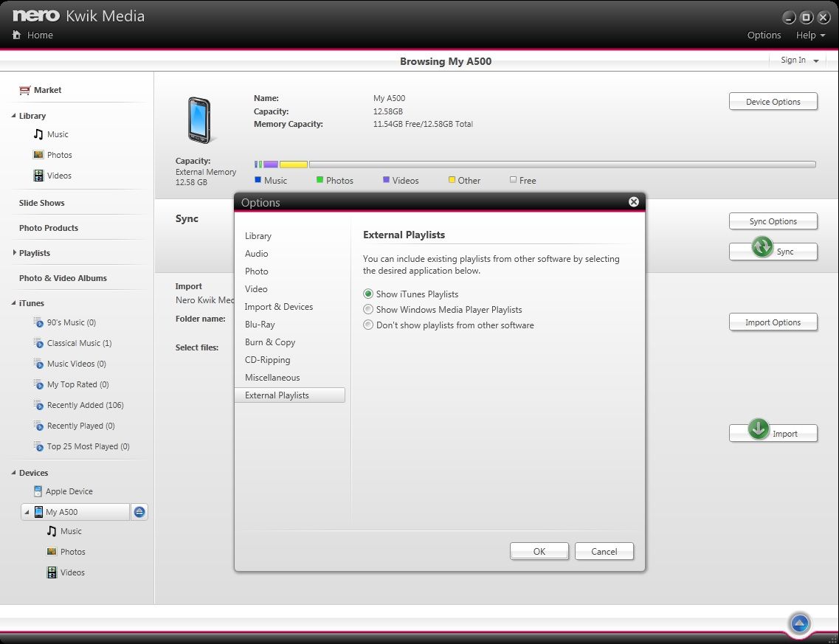
Task: Open Photo & Video Albums in sidebar
Action: (63, 278)
